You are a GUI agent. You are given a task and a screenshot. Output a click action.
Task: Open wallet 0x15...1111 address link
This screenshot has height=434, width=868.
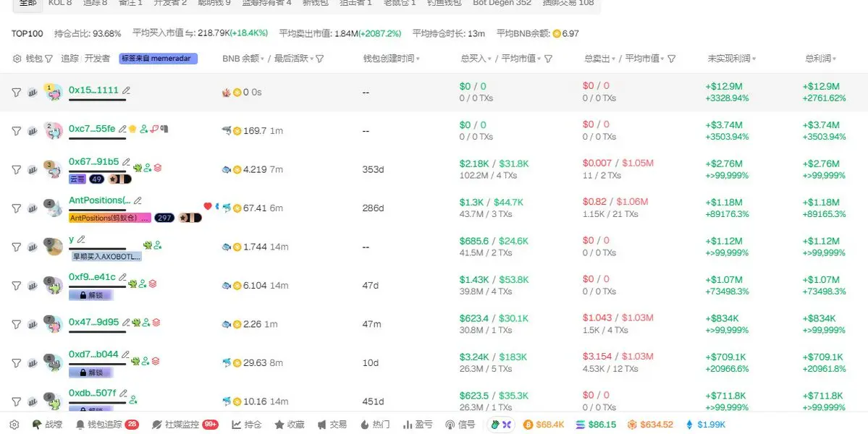(x=93, y=90)
